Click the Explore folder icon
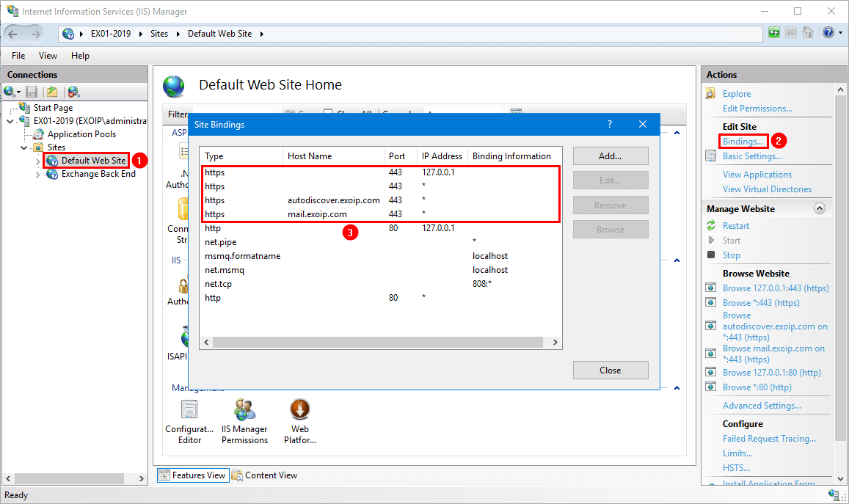Screen dimensions: 849x504 pos(710,94)
